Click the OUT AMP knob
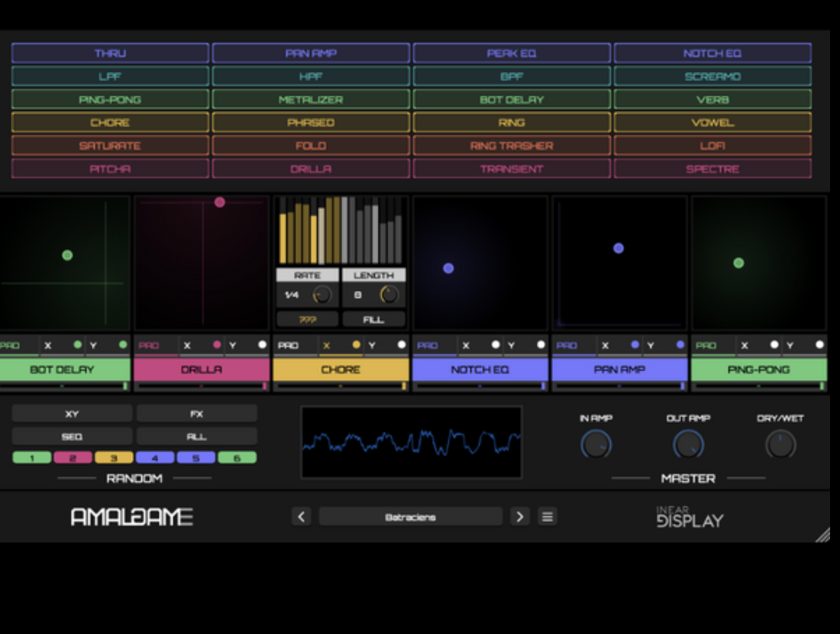This screenshot has height=634, width=840. point(688,445)
